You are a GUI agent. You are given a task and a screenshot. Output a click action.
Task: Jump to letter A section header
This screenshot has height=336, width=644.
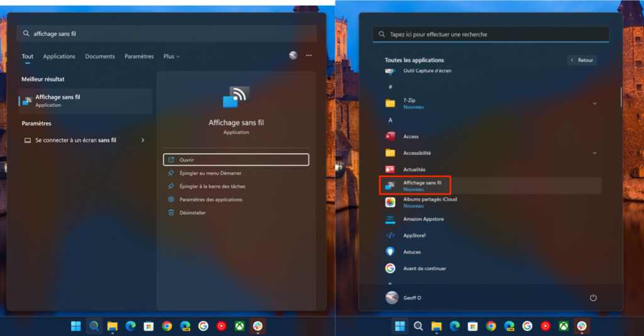[390, 120]
